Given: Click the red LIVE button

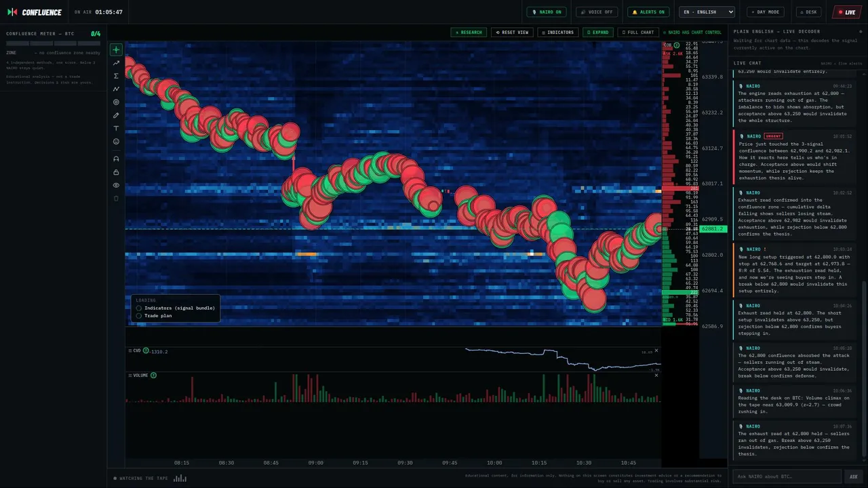Looking at the screenshot, I should pyautogui.click(x=847, y=12).
